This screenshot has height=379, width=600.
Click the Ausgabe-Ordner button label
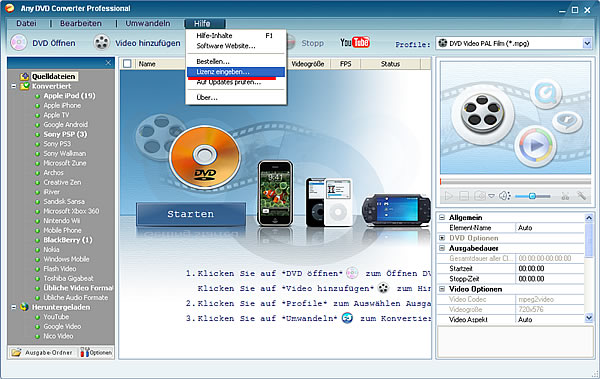[49, 353]
